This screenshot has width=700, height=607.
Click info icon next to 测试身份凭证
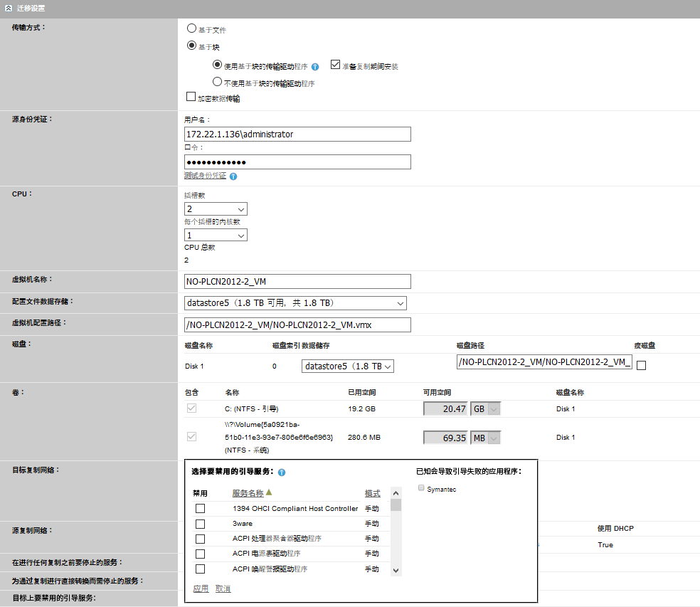pyautogui.click(x=233, y=176)
